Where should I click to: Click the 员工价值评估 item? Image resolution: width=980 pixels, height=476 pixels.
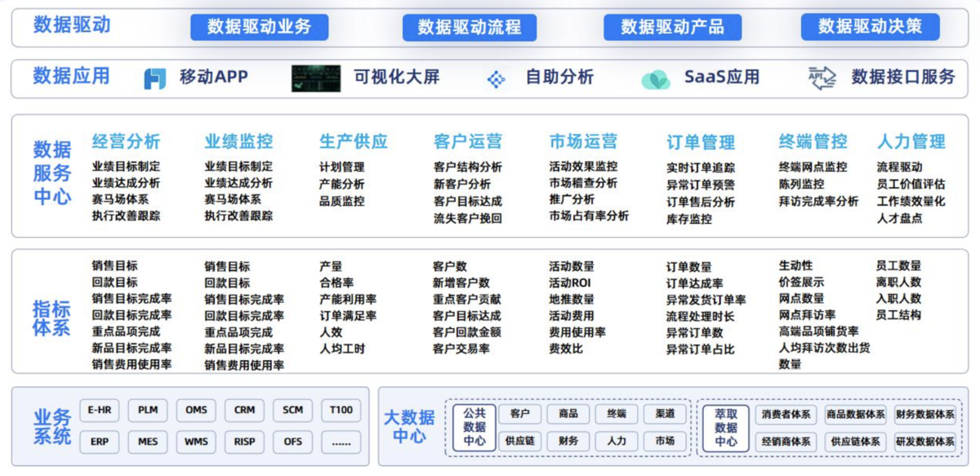[x=911, y=184]
